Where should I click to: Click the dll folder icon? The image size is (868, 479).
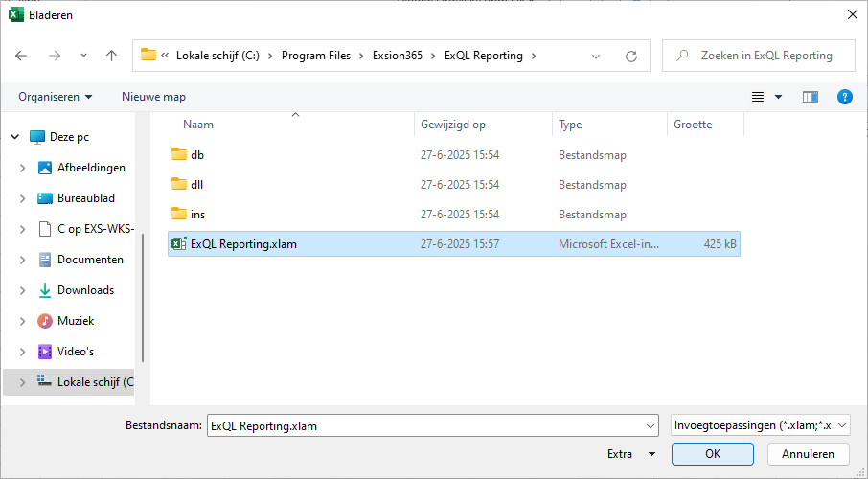179,184
